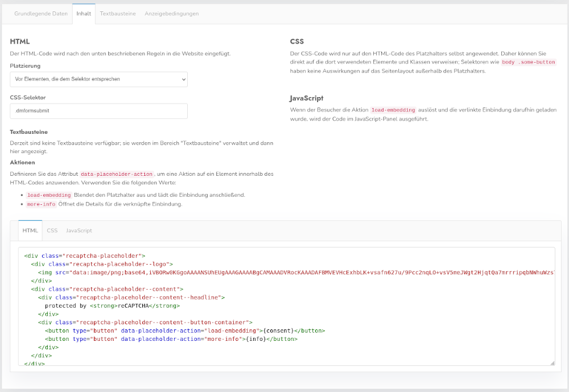Click the first line of the HTML code
This screenshot has height=392, width=569.
coord(85,256)
